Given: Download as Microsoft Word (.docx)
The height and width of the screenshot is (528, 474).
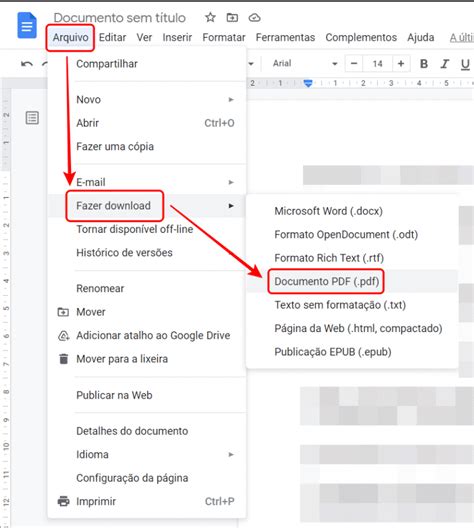Looking at the screenshot, I should click(352, 211).
